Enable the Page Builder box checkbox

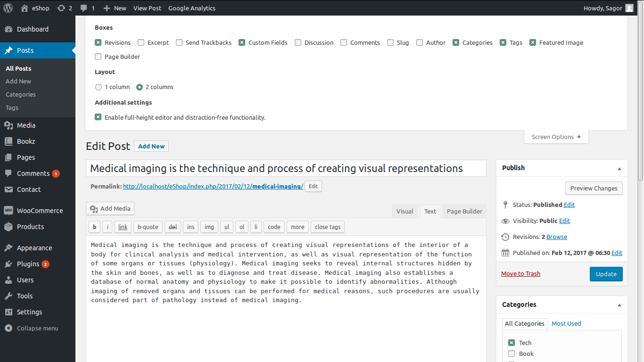[98, 57]
